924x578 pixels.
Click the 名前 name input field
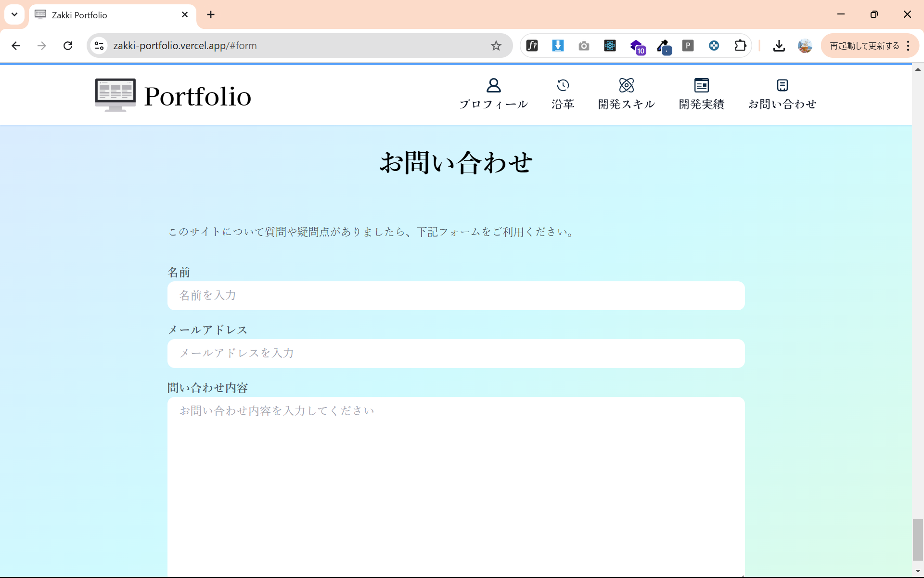point(456,296)
